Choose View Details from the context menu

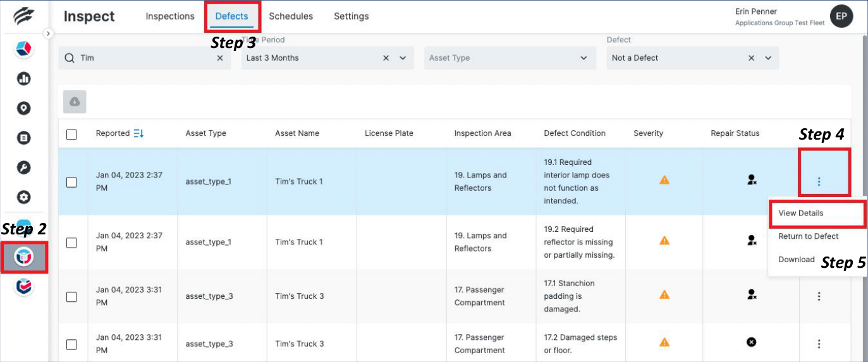point(801,213)
